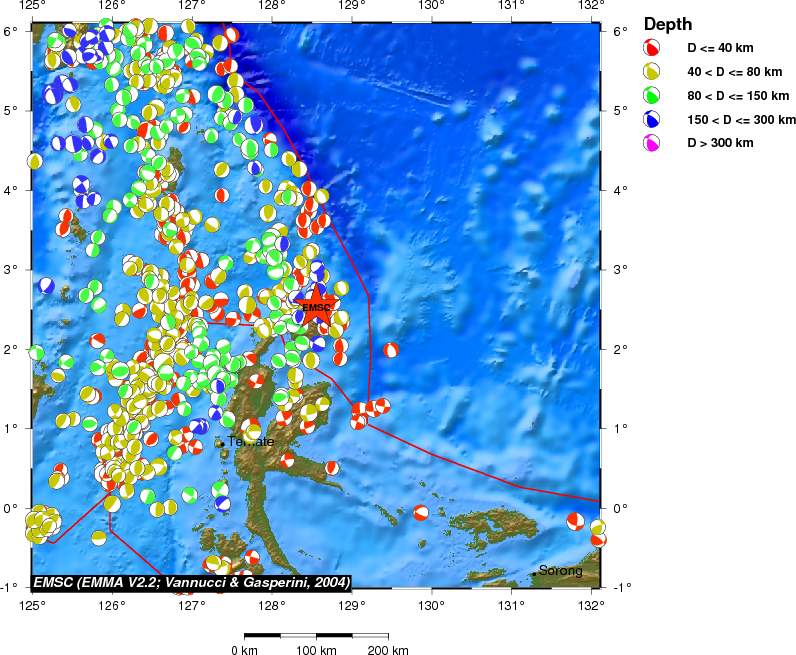Select the green 80 < D <= 150 km legend beachball

click(x=651, y=96)
